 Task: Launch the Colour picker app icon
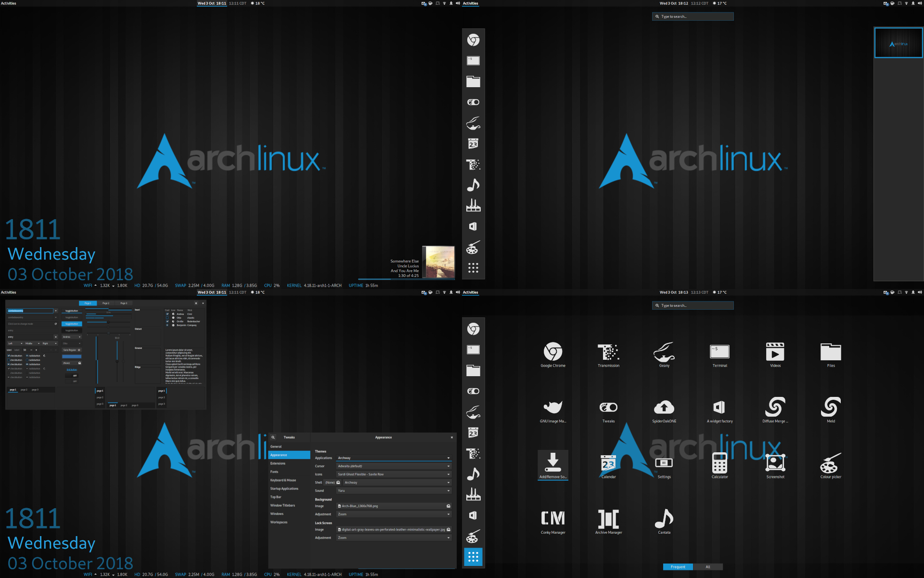click(x=831, y=466)
